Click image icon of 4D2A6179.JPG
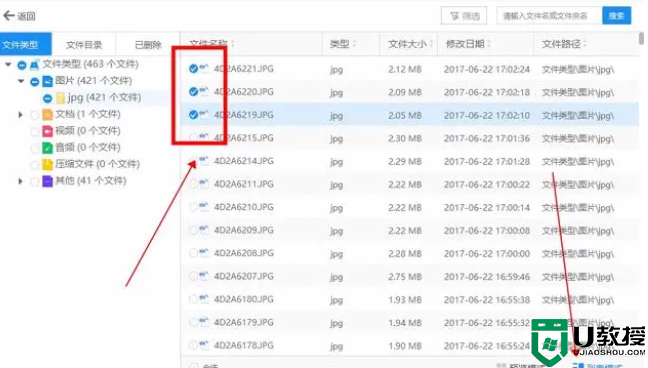This screenshot has width=648, height=368. point(204,322)
